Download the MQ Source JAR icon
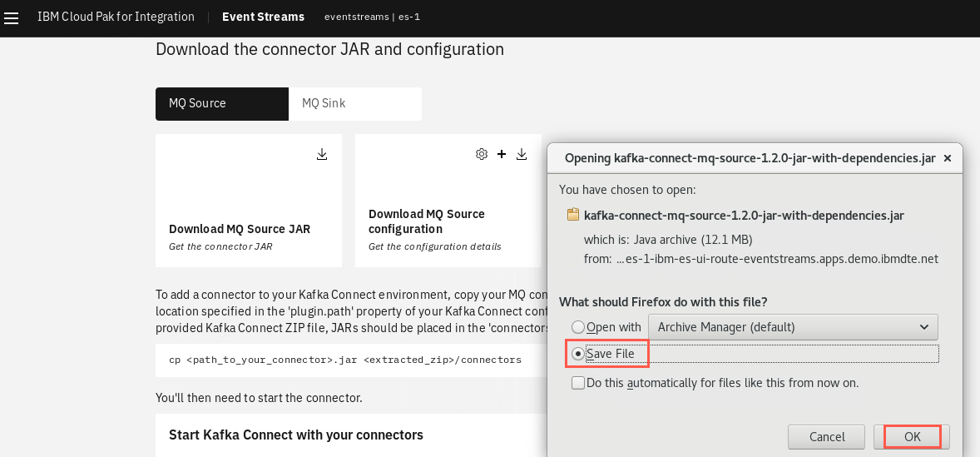Screen dimensions: 980x457 pyautogui.click(x=322, y=154)
